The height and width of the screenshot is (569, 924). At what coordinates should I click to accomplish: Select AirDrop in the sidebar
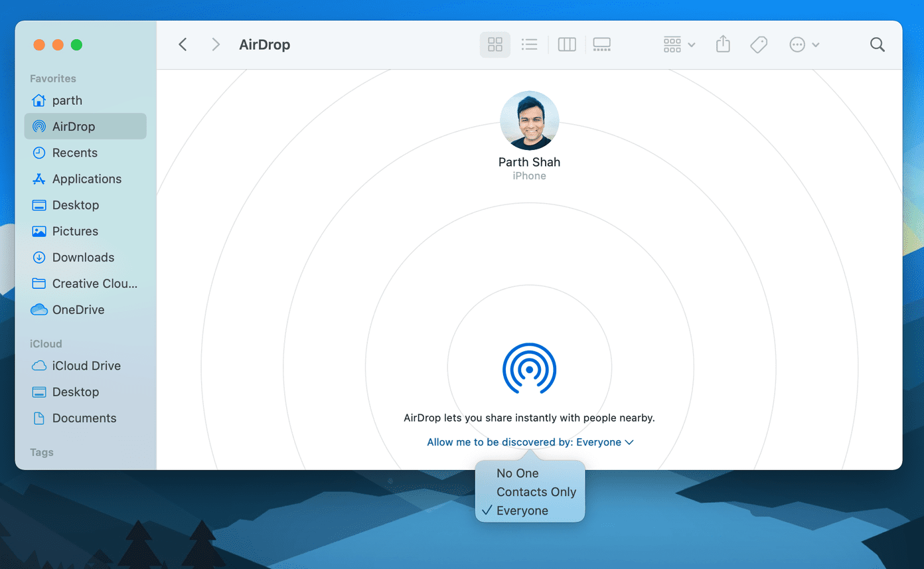tap(86, 126)
